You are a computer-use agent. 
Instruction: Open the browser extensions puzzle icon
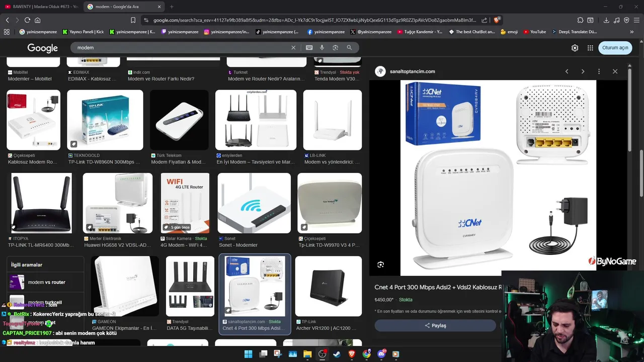(x=580, y=20)
